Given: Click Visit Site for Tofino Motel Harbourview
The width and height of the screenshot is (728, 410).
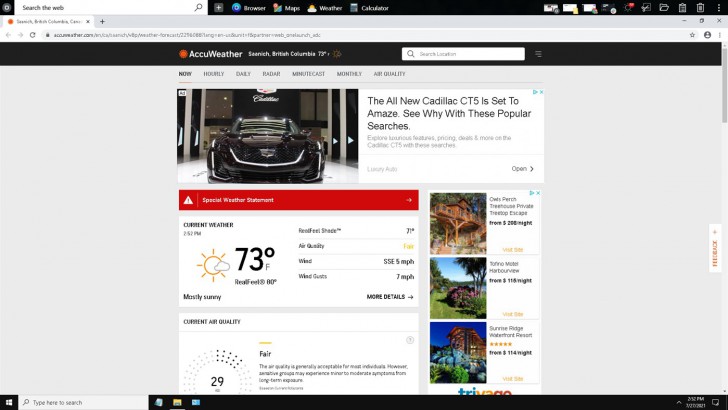Looking at the screenshot, I should coord(513,314).
